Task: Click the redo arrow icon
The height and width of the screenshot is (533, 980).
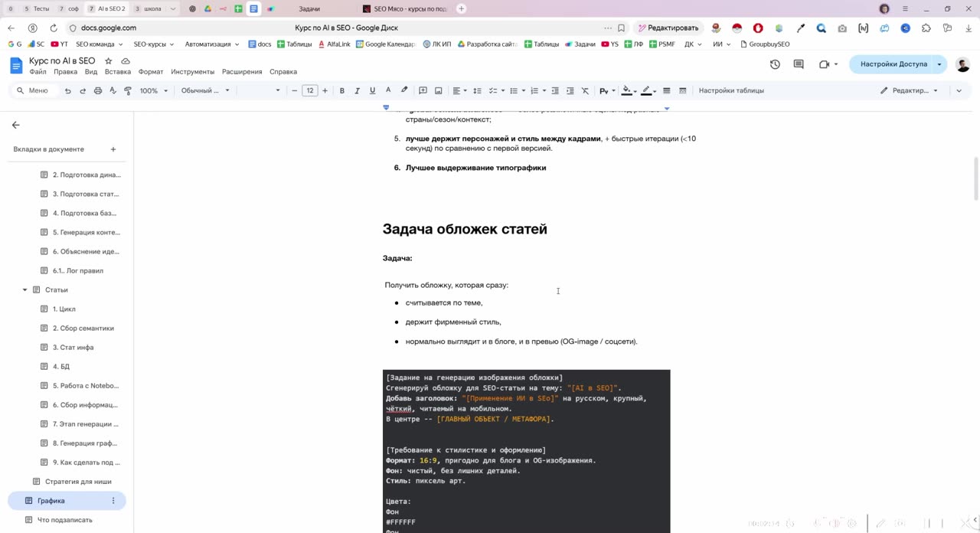Action: pos(83,90)
